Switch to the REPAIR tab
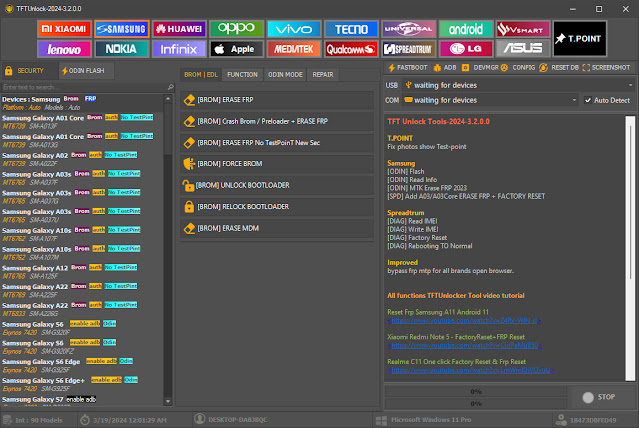 [x=323, y=75]
